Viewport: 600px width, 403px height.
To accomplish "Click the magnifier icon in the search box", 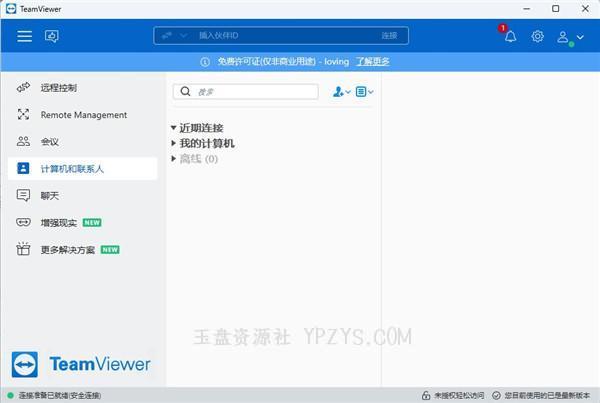I will click(186, 91).
